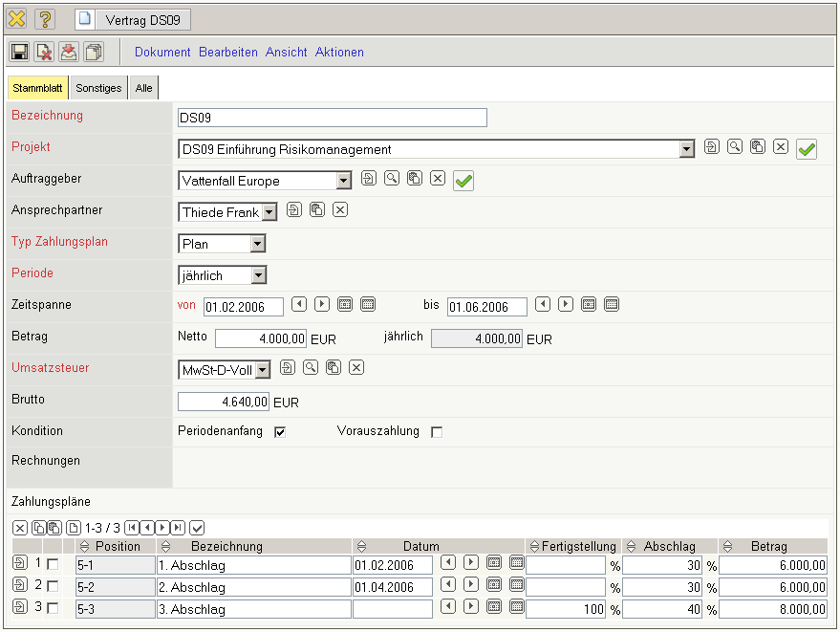Switch to the Sonstiges tab
This screenshot has width=840, height=632.
(98, 88)
